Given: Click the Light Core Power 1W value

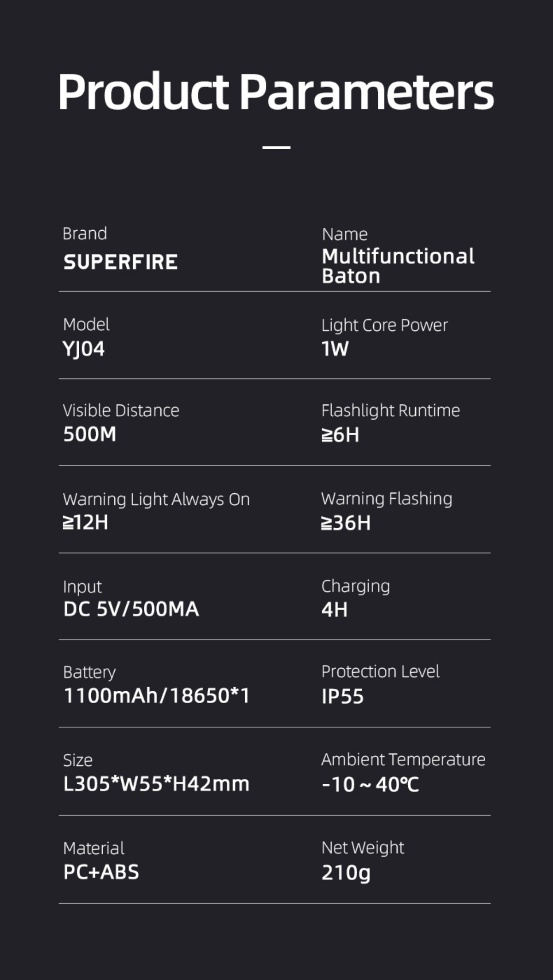Looking at the screenshot, I should [335, 349].
